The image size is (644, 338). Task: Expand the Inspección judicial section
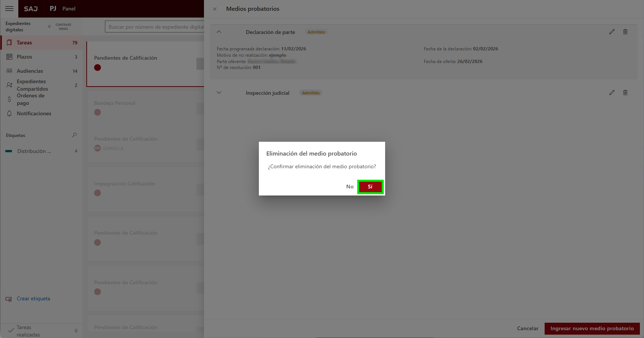click(219, 93)
